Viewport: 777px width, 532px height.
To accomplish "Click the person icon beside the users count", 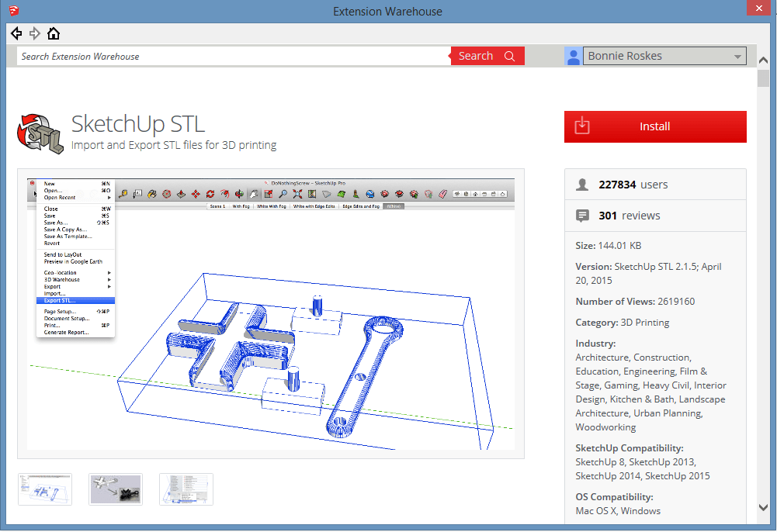I will coord(582,185).
